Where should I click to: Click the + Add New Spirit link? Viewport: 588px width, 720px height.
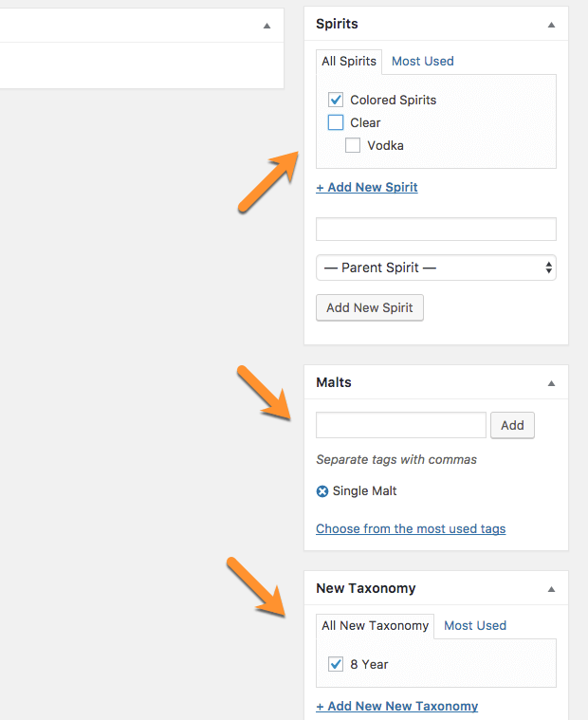pyautogui.click(x=367, y=187)
